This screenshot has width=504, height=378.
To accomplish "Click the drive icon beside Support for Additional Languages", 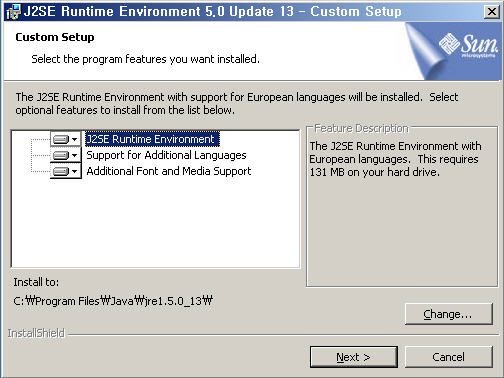I will point(61,155).
